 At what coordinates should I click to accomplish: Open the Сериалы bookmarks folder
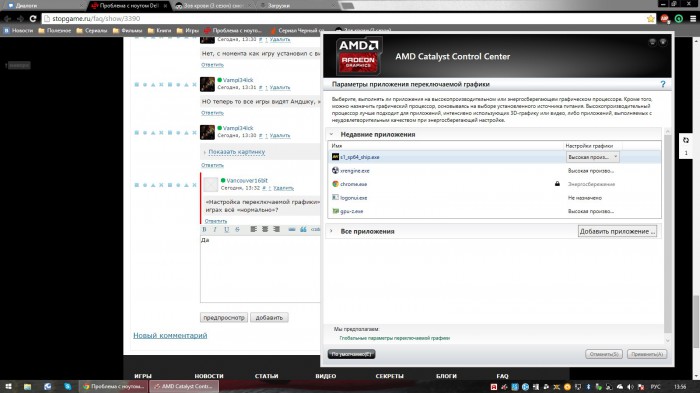pos(92,31)
